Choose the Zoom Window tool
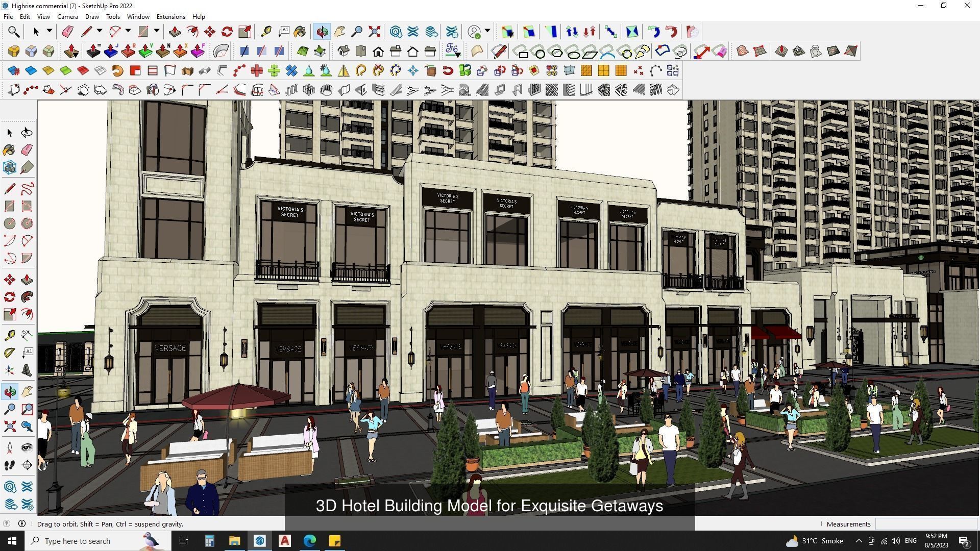980x551 pixels. click(27, 409)
